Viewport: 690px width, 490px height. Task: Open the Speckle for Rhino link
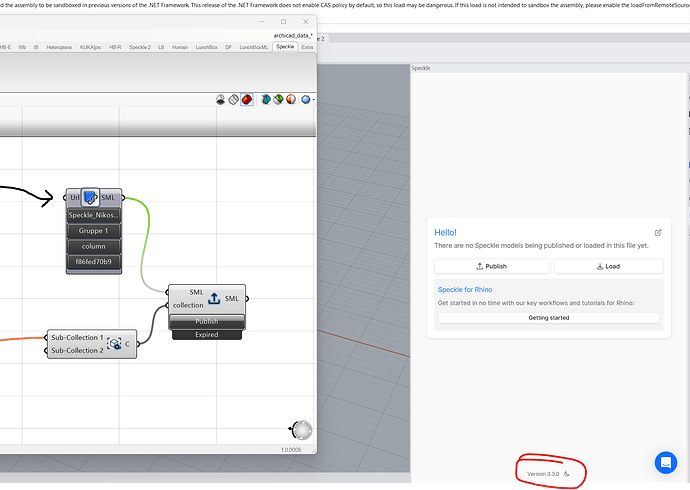pyautogui.click(x=465, y=289)
